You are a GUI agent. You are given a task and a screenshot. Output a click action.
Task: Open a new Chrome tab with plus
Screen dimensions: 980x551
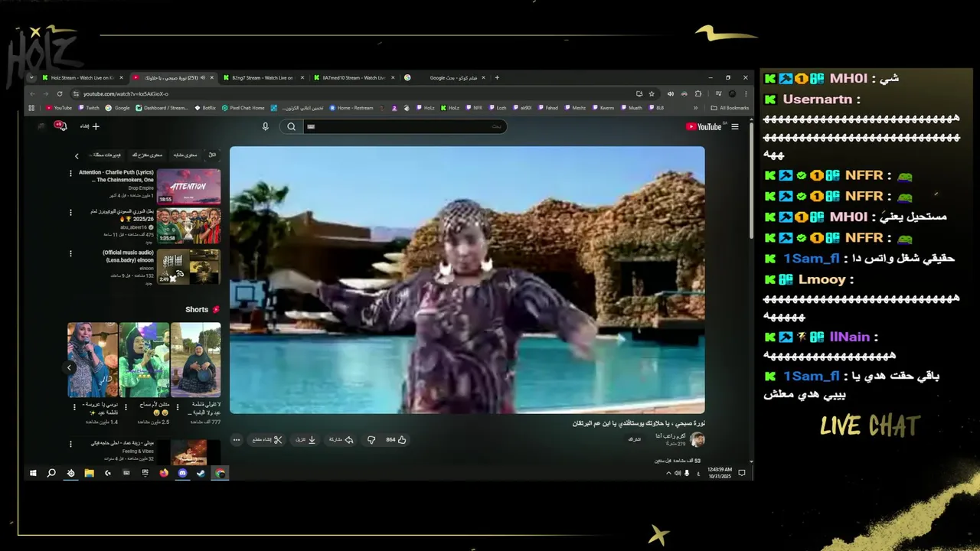coord(497,77)
